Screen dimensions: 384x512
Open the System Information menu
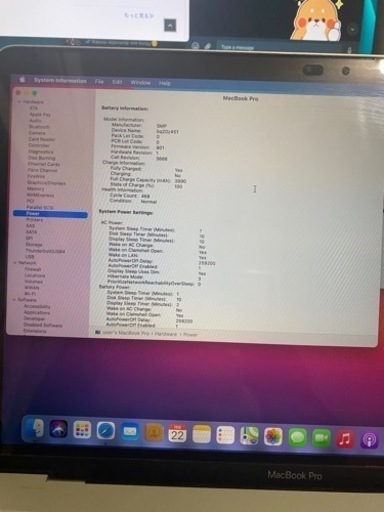pos(60,81)
